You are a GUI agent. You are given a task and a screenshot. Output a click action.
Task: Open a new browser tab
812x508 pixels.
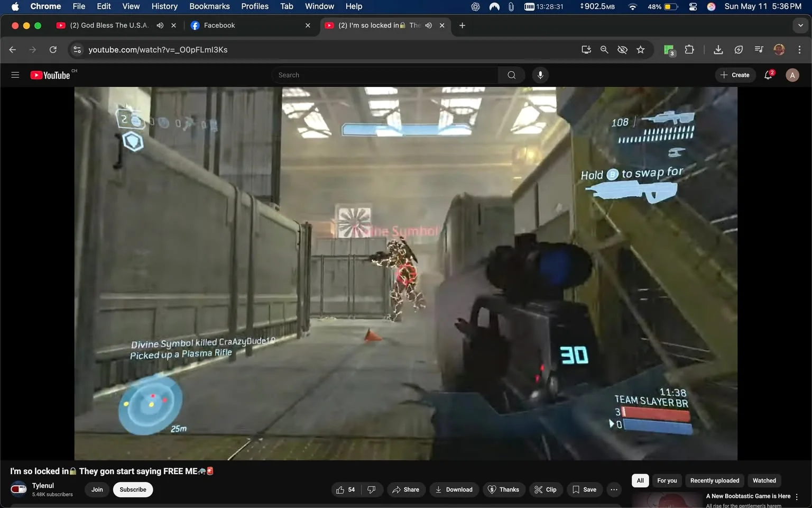point(462,25)
